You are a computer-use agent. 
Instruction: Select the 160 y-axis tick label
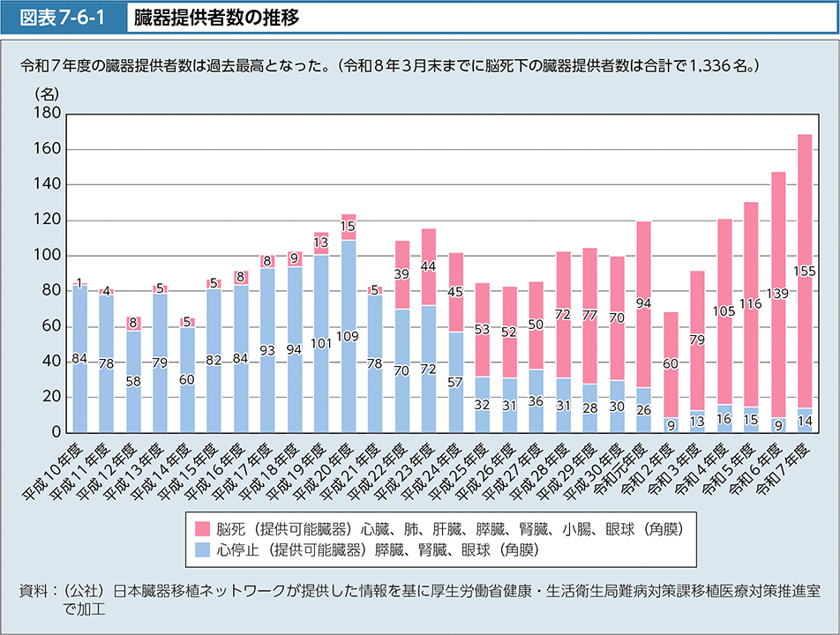(48, 149)
